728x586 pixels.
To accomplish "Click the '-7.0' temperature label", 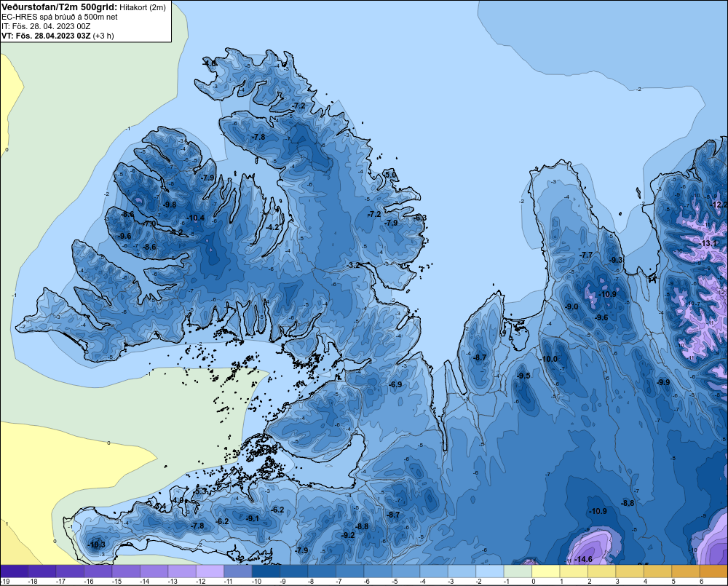I will coord(149,223).
